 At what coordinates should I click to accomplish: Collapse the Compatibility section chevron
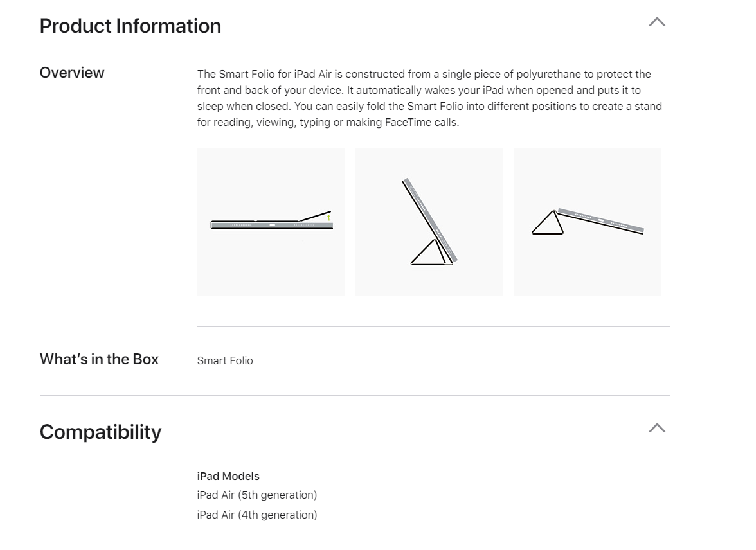click(657, 428)
